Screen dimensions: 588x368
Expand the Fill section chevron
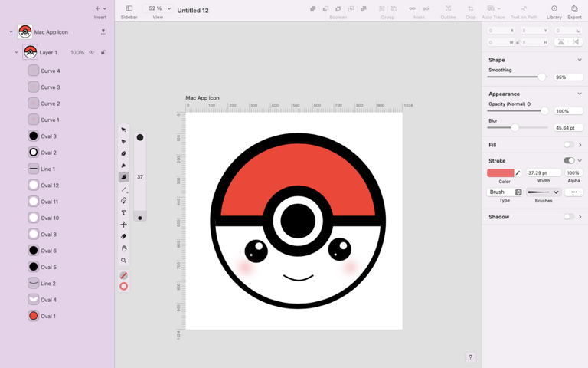[580, 145]
